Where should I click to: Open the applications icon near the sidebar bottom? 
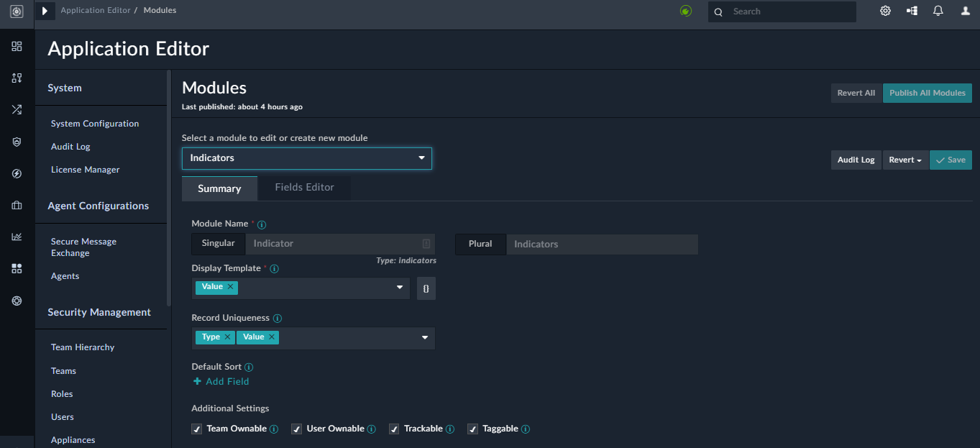click(17, 268)
